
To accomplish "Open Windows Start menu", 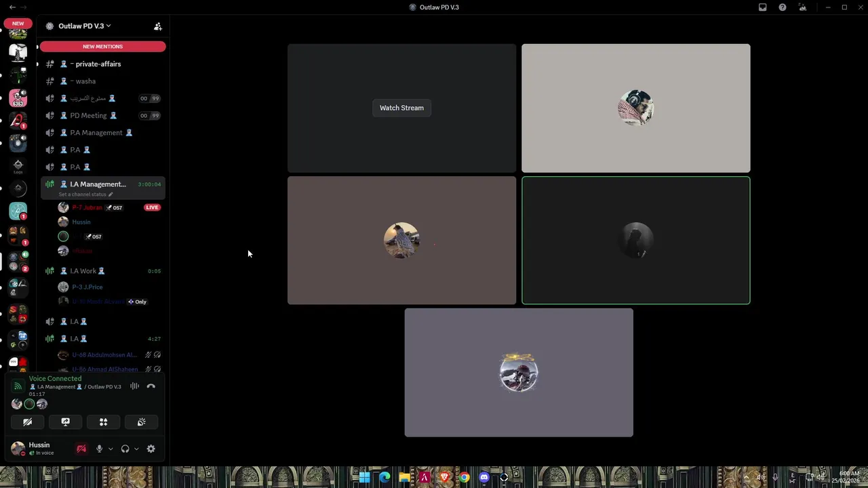I will point(365,477).
